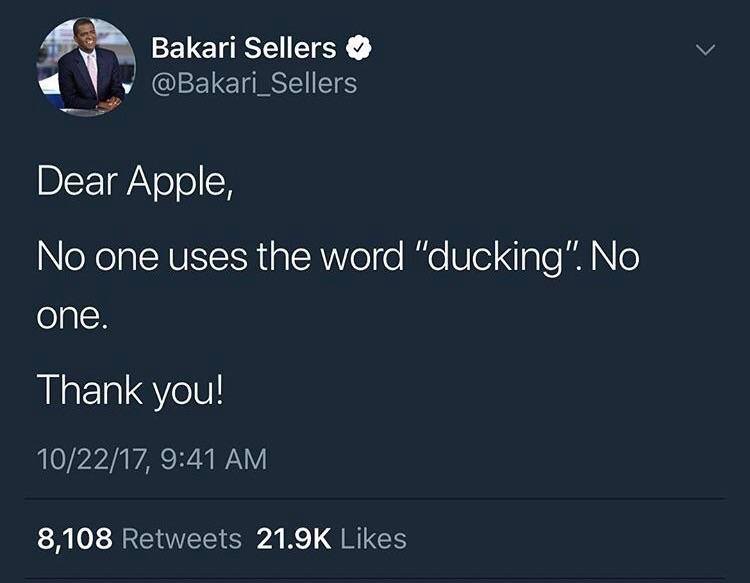Open the "Likes" label
Screen dimensions: 750x583
[373, 539]
